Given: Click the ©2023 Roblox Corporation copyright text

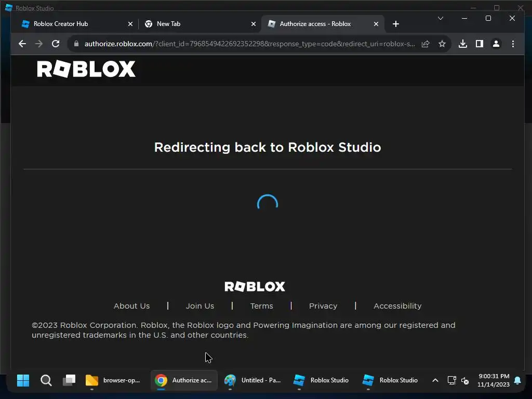Looking at the screenshot, I should [x=244, y=330].
